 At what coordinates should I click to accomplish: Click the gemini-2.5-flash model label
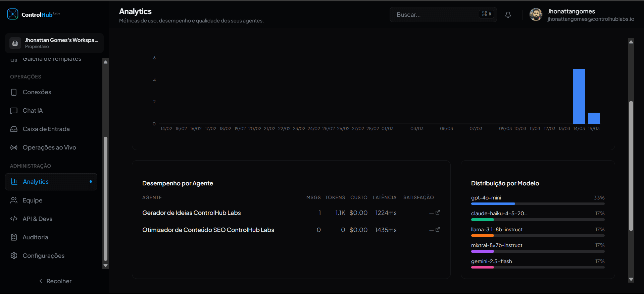click(x=492, y=261)
